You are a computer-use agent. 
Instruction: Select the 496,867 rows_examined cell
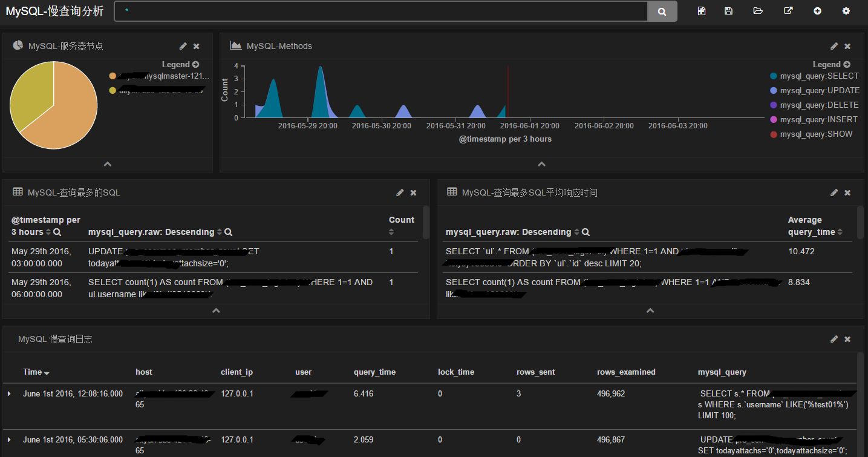coord(611,439)
